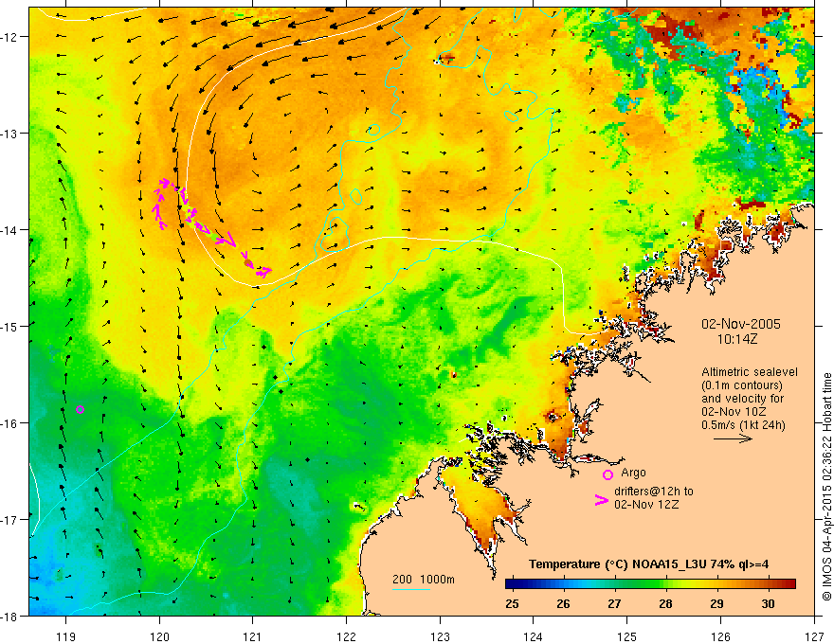Click the '(0.1m contours)' legend text
834x644 pixels.
(x=742, y=385)
